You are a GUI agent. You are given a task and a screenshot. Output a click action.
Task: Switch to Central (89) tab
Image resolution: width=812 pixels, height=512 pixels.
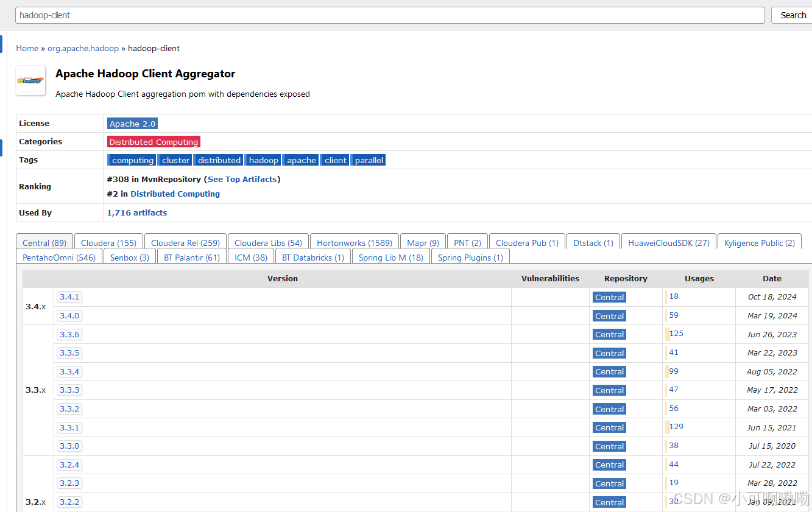pyautogui.click(x=44, y=243)
